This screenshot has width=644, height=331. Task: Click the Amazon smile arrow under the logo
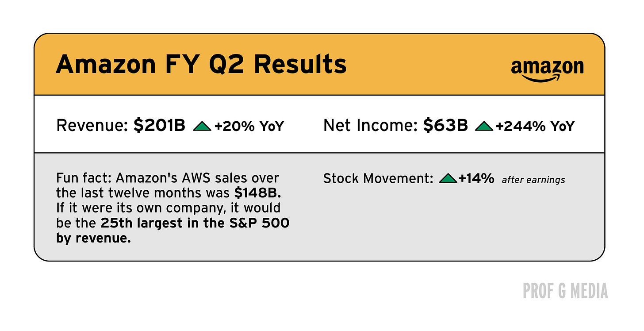click(541, 78)
